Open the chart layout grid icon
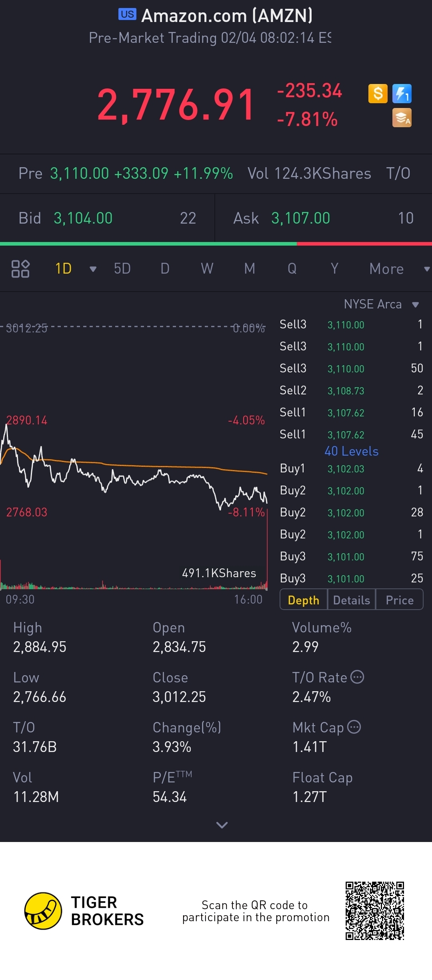 pos(20,269)
